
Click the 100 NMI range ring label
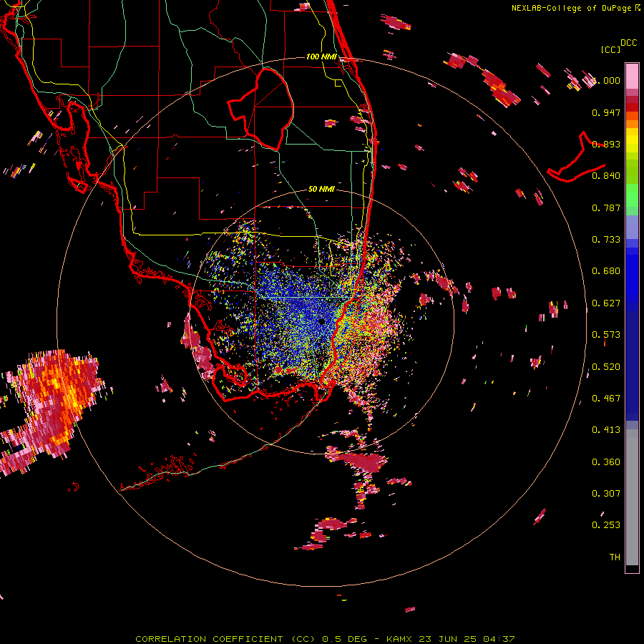[x=321, y=57]
